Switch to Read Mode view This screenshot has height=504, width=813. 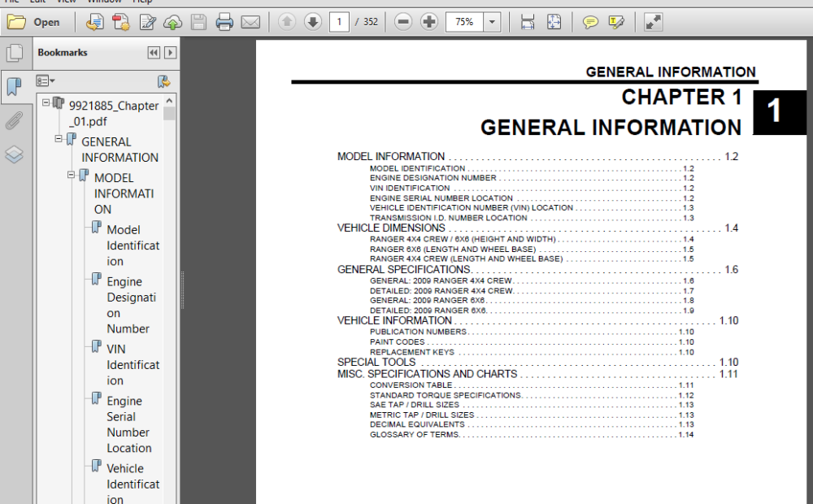click(x=653, y=22)
